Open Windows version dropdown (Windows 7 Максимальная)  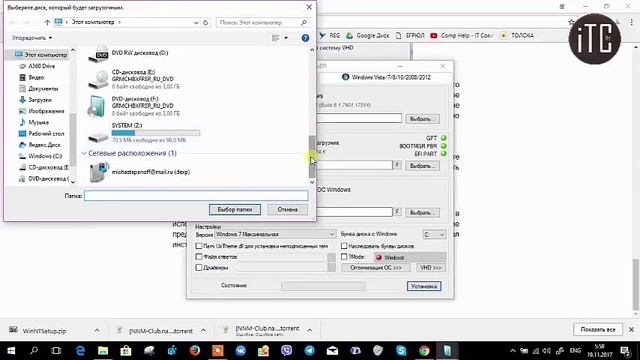click(275, 234)
